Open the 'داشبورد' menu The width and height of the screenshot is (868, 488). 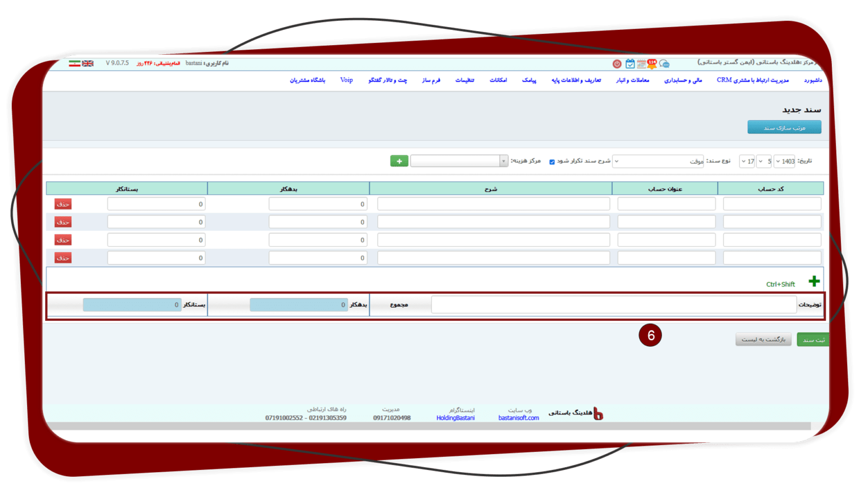coord(813,80)
